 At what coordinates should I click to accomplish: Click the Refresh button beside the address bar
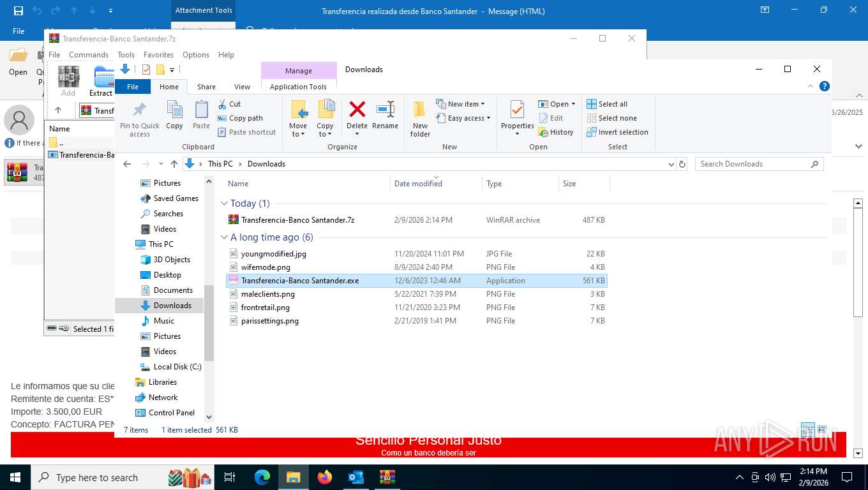click(682, 164)
